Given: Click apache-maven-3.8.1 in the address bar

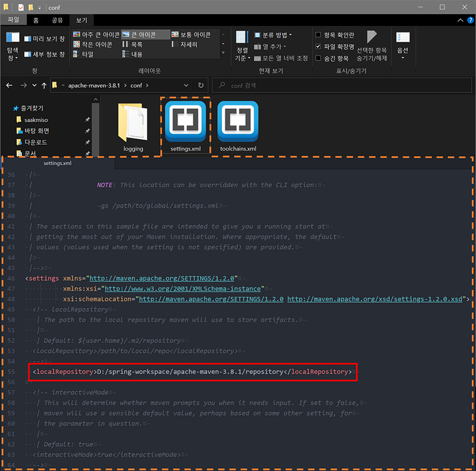Looking at the screenshot, I should tap(94, 85).
